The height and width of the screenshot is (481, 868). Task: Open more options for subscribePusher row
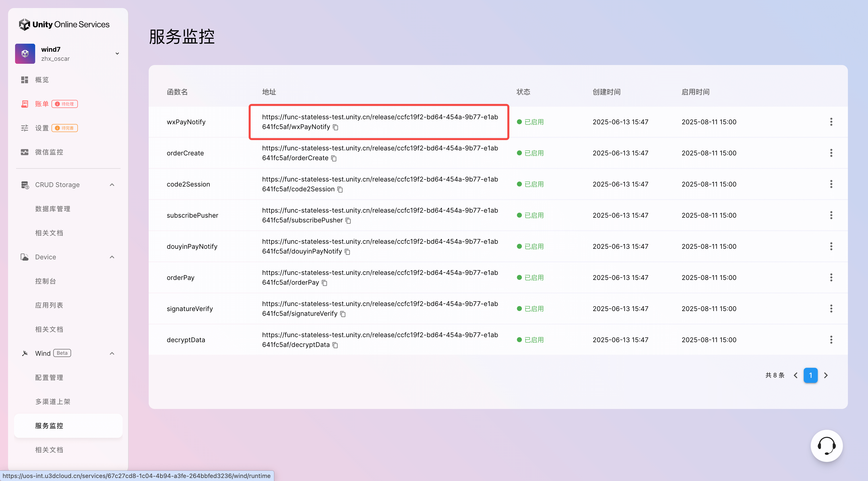[831, 215]
